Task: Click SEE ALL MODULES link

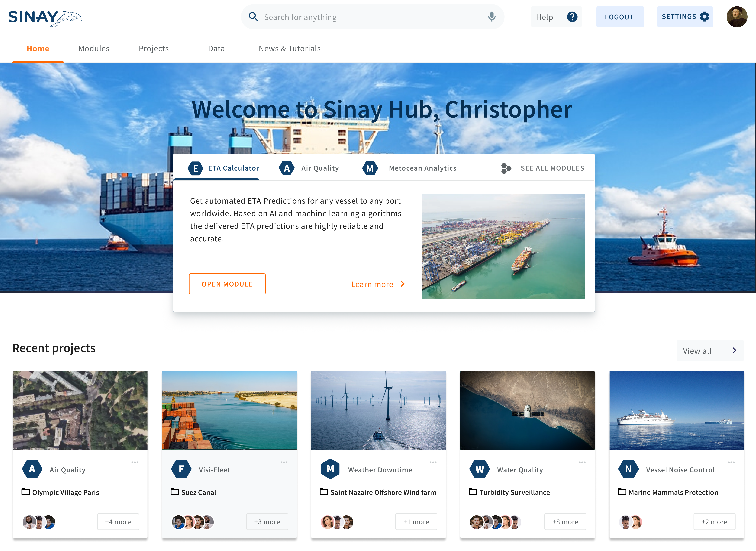Action: [x=552, y=168]
